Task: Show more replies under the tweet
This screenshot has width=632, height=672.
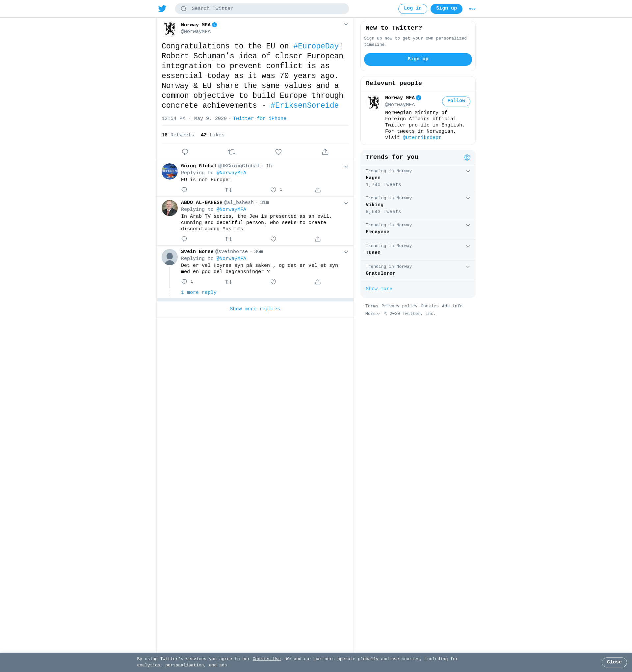Action: click(x=255, y=309)
